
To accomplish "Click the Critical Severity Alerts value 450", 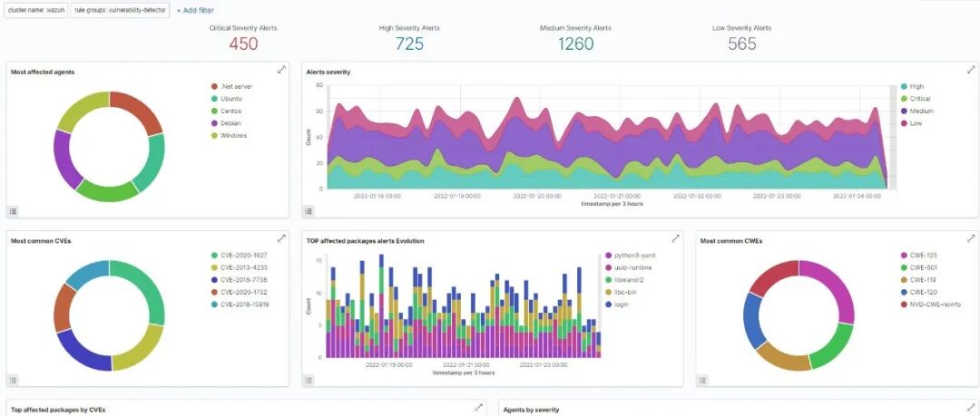I will coord(243,44).
